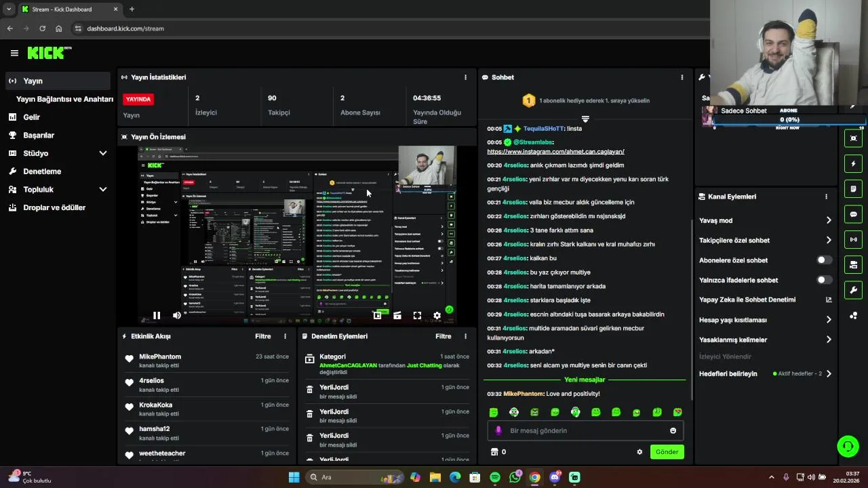Open the emoji picker in chat input
Viewport: 868px width, 488px height.
pos(673,430)
